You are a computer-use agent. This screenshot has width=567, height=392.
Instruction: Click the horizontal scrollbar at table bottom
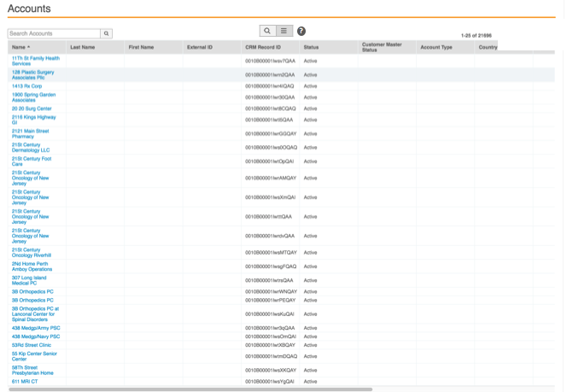click(x=190, y=389)
